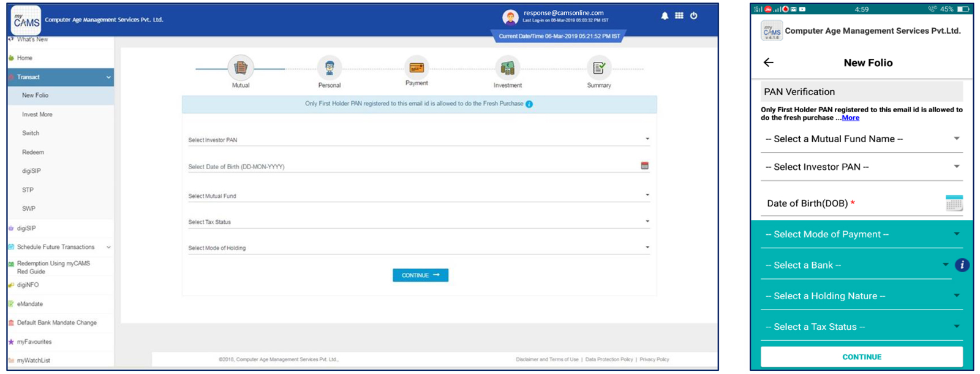This screenshot has width=980, height=374.
Task: Click the Summary step icon
Action: click(598, 68)
